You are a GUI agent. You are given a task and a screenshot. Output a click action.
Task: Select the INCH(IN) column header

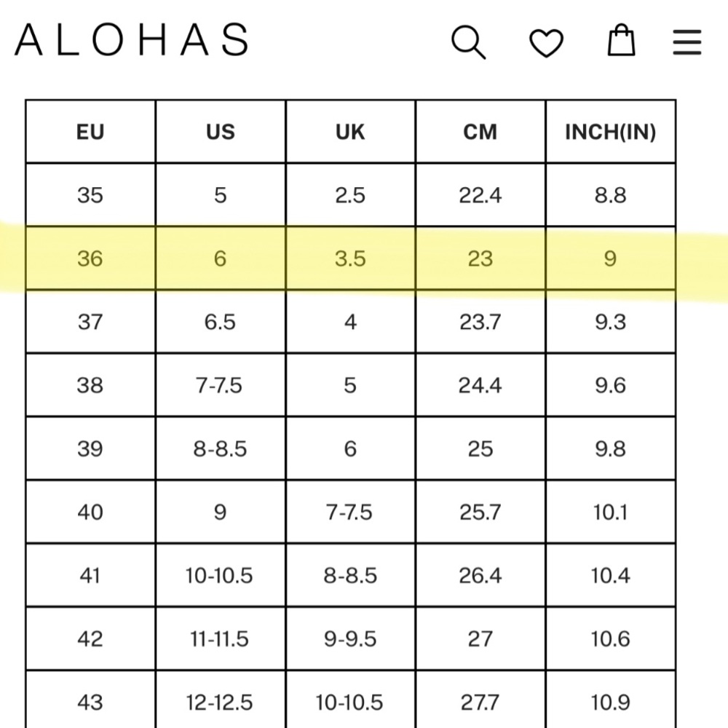[x=611, y=132]
